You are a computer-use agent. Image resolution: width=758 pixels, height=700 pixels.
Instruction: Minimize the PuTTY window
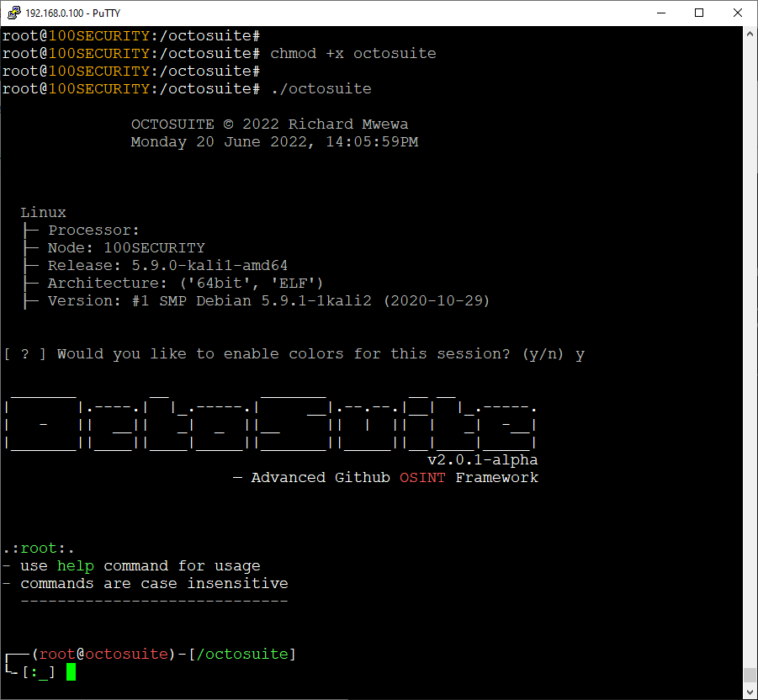[660, 13]
